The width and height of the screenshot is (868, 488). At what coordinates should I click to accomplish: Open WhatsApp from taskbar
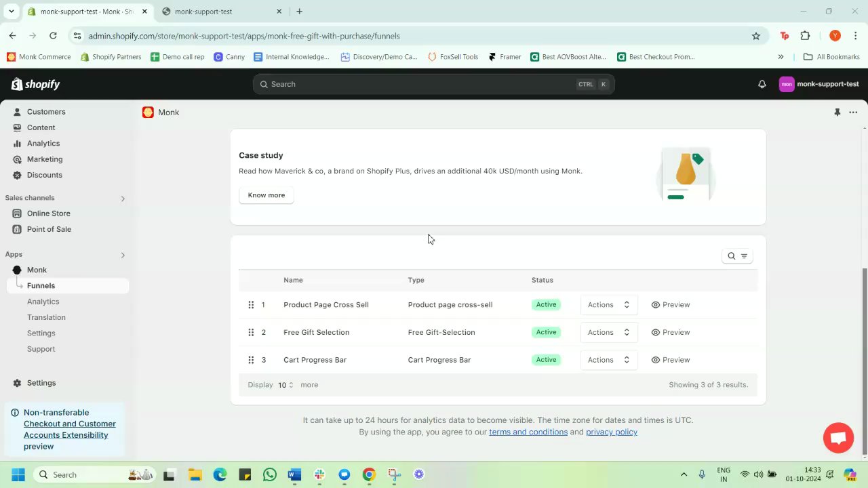[x=269, y=474]
